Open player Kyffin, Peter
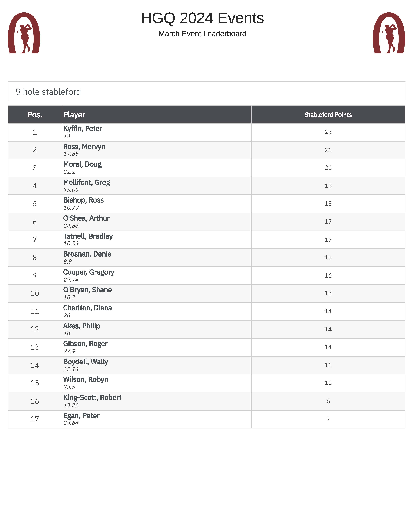The width and height of the screenshot is (413, 532). (83, 129)
